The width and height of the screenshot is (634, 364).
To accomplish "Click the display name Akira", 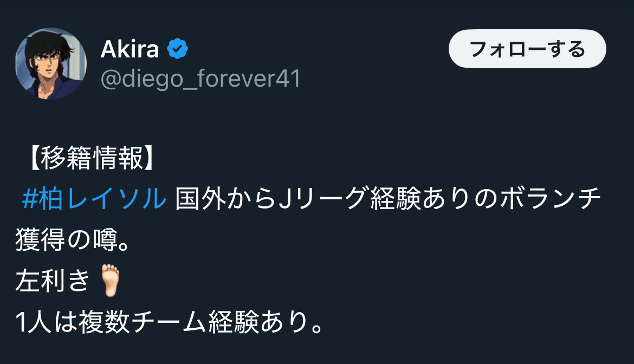I will pos(130,49).
